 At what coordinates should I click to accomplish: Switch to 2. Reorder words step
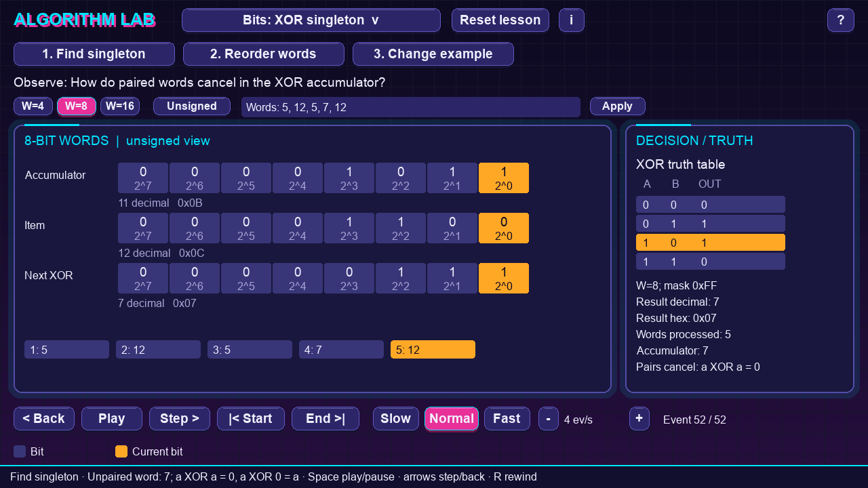tap(264, 54)
